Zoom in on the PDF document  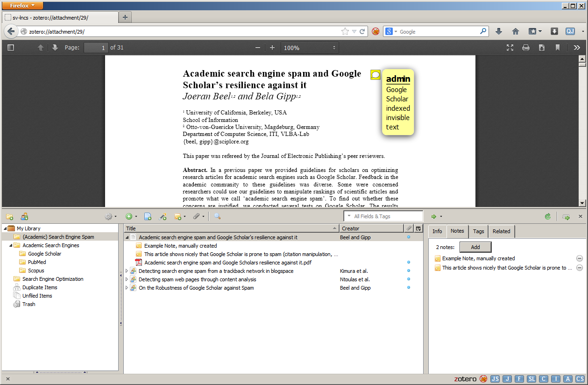[272, 48]
